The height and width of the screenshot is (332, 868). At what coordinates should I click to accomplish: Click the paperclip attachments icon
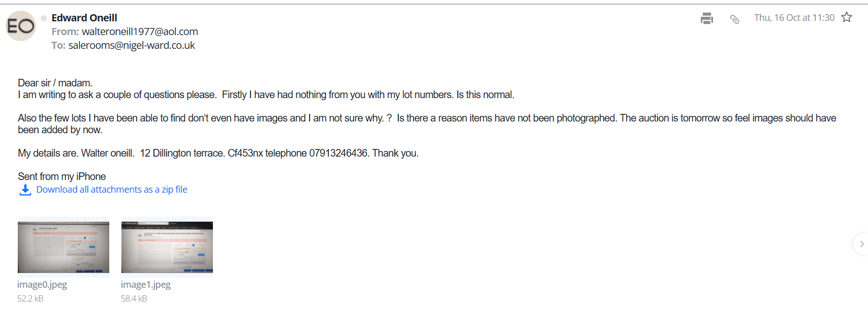(x=734, y=19)
